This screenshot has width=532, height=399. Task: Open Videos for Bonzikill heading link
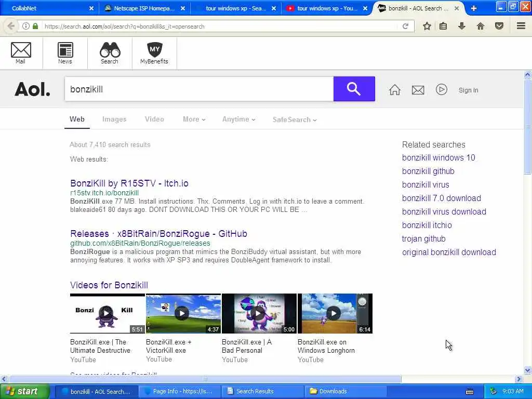coord(109,285)
